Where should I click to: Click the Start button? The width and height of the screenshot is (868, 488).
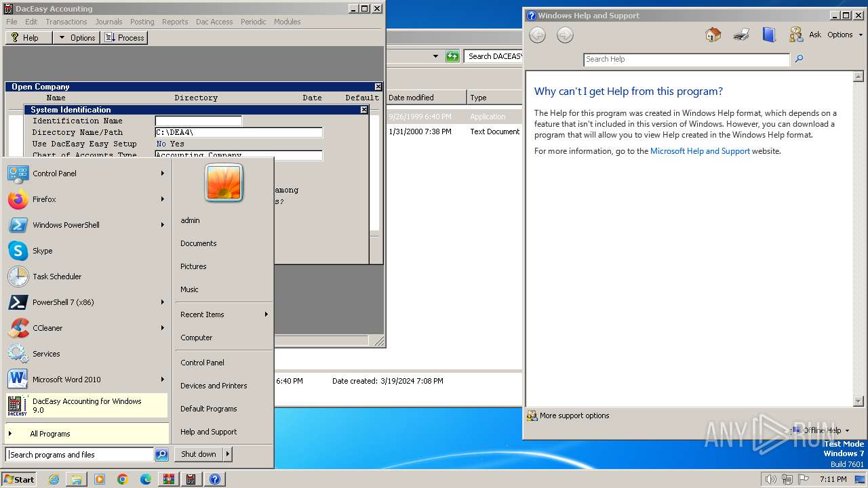point(19,479)
